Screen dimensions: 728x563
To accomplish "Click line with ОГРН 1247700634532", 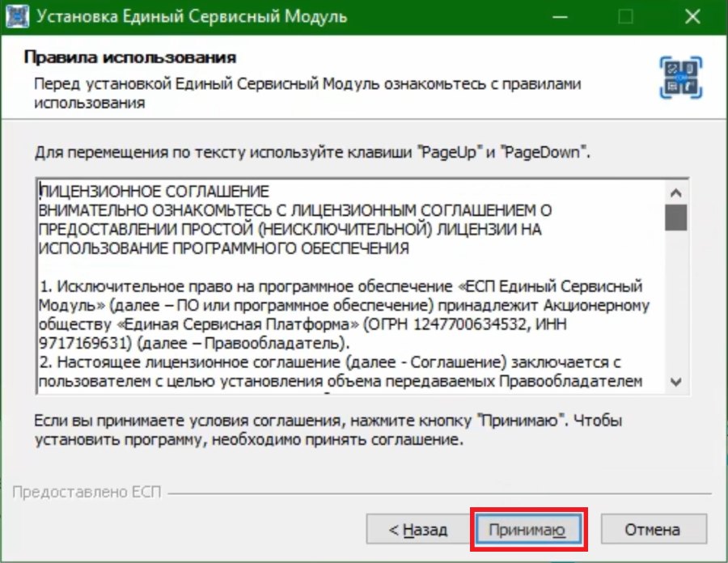I will [x=303, y=324].
